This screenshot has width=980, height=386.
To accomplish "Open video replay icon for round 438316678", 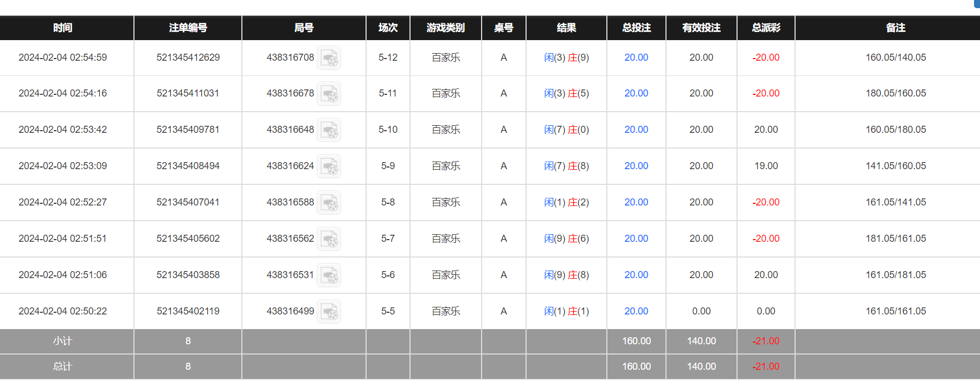I will point(329,94).
